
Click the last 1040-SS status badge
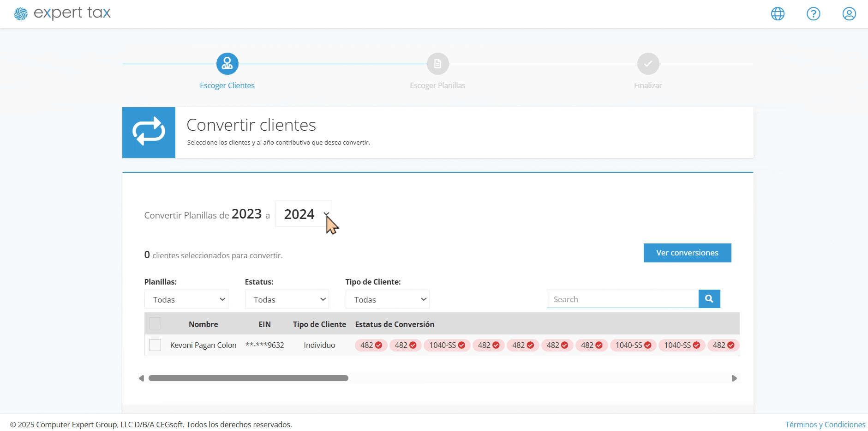tap(682, 345)
